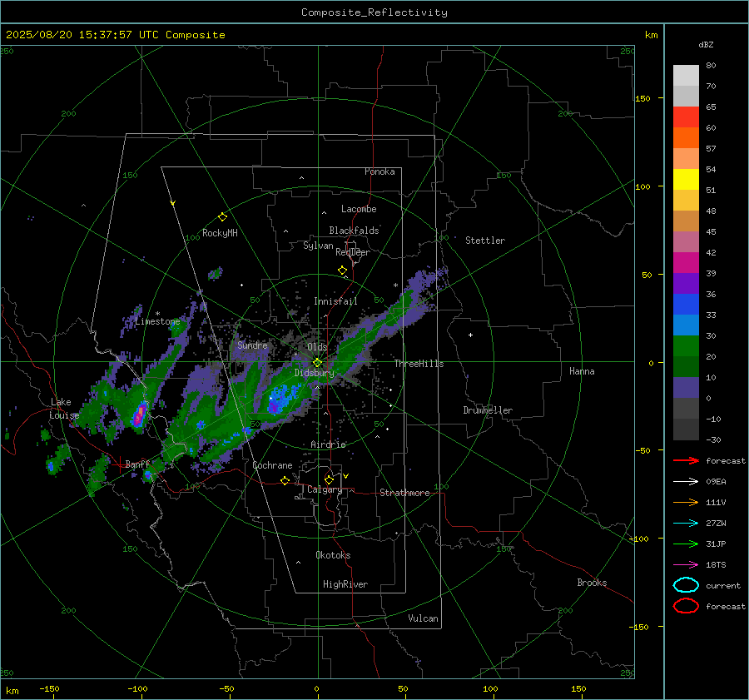Click the Sylvan label
The image size is (749, 700).
click(318, 246)
